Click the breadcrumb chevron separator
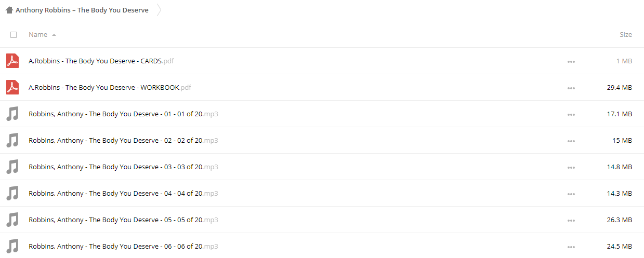The width and height of the screenshot is (644, 258). coord(159,10)
